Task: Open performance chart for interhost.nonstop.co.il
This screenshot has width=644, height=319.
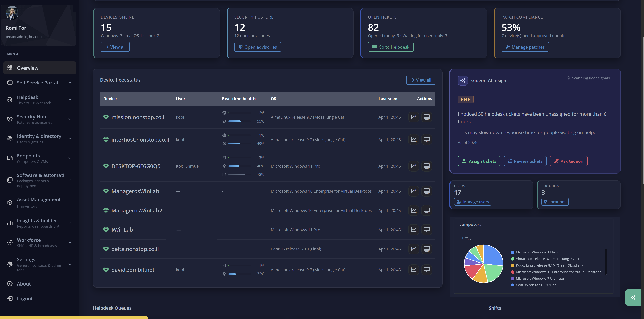Action: (x=414, y=139)
